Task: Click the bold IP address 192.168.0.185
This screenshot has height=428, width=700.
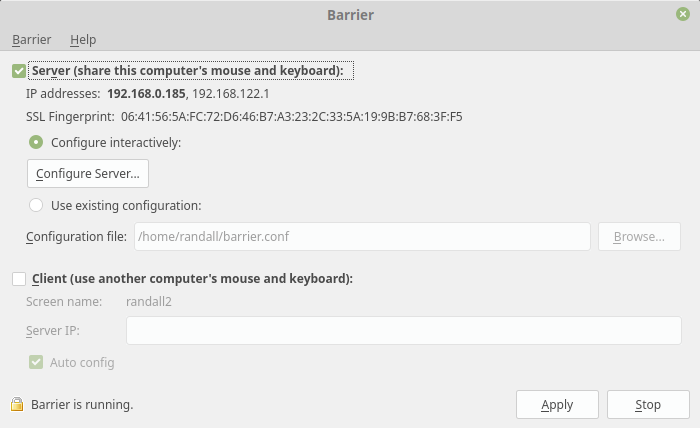Action: (x=146, y=94)
